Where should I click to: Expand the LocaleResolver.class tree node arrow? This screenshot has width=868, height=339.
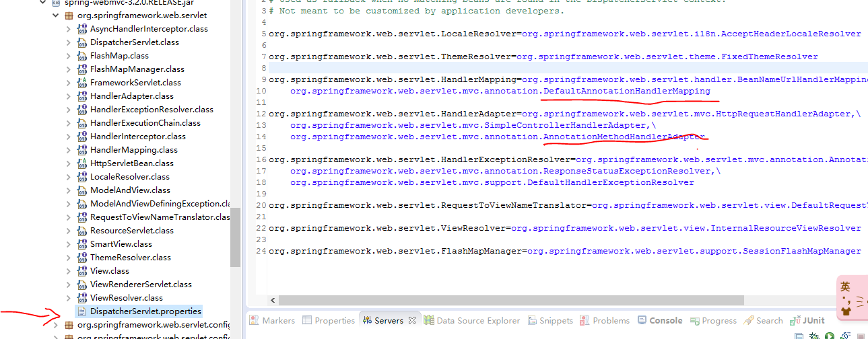click(x=68, y=177)
